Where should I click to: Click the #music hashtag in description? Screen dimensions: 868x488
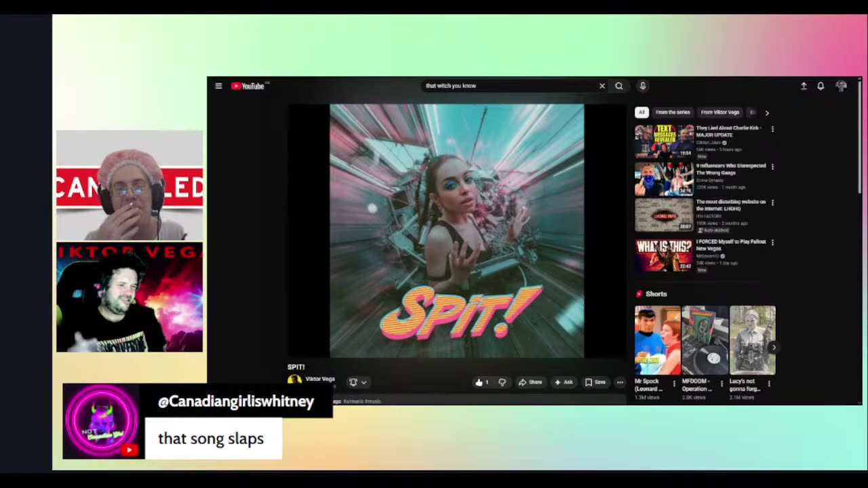coord(374,401)
